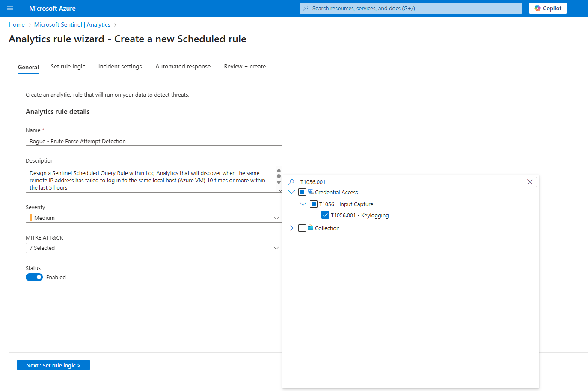The width and height of the screenshot is (588, 391).
Task: Go to the Review + create tab
Action: [245, 66]
